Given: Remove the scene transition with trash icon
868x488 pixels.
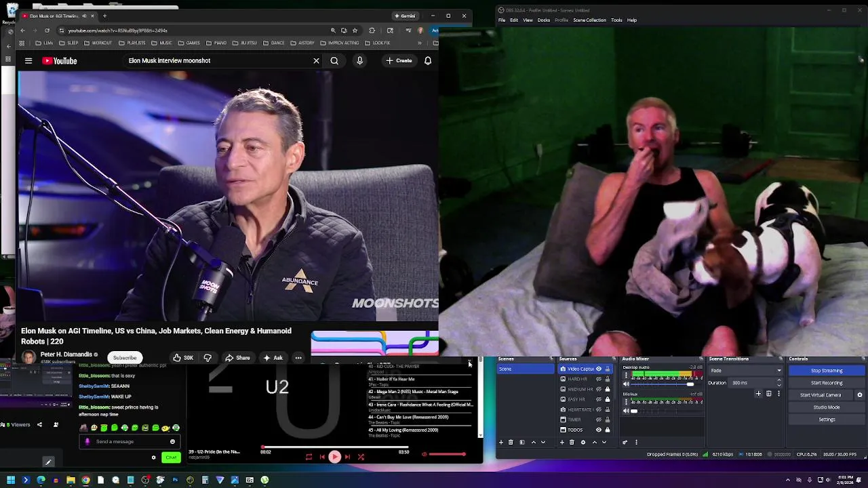Looking at the screenshot, I should pos(768,394).
